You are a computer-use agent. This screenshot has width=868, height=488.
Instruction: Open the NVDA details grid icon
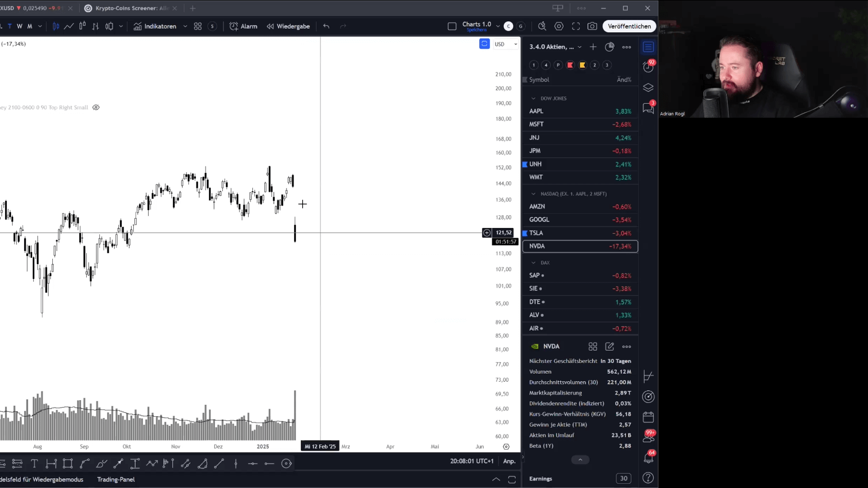[x=593, y=346]
